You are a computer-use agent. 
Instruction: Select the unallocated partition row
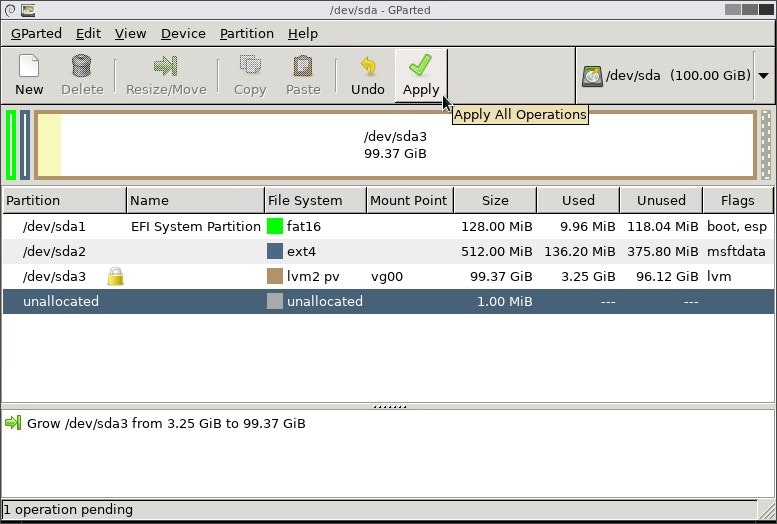tap(388, 301)
